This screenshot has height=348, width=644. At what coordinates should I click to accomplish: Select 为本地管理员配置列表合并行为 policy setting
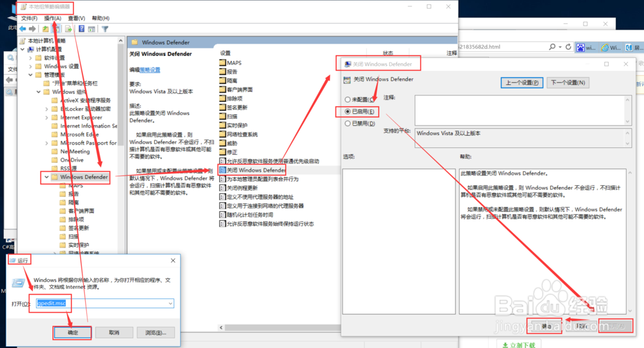tap(259, 179)
